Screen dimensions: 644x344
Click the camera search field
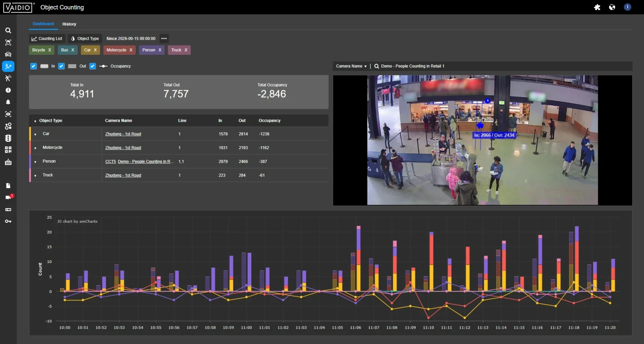[502, 66]
